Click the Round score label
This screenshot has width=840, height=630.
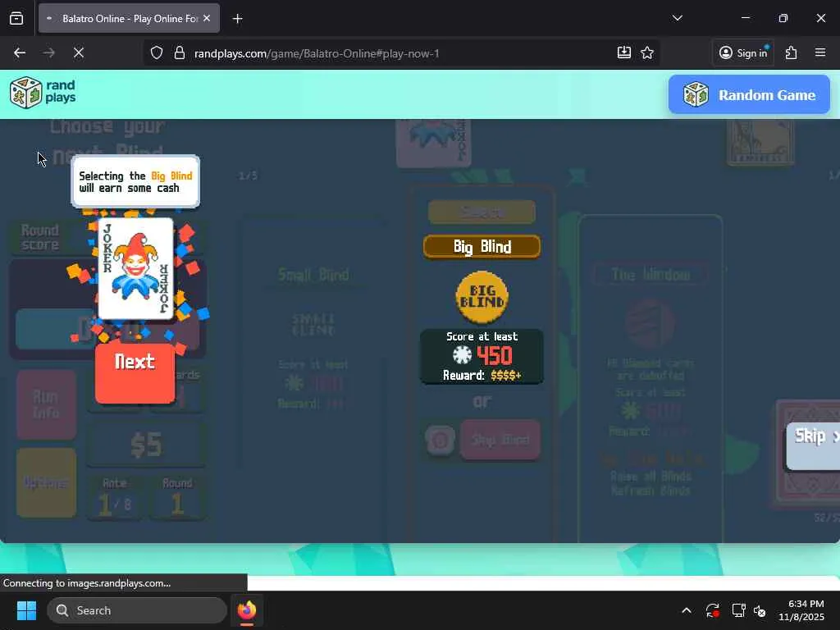point(39,237)
